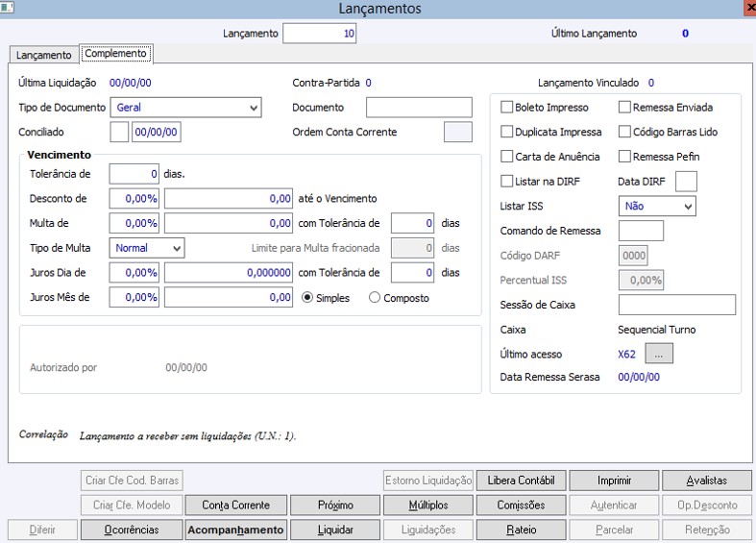Choose the Simples interest radio button

tap(307, 298)
